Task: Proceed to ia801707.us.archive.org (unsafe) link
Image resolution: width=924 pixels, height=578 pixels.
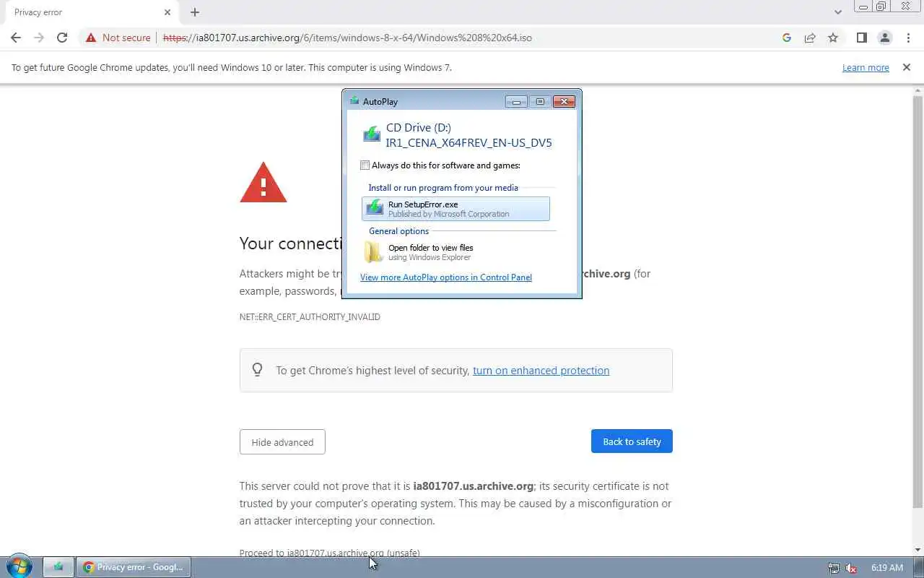Action: [330, 553]
